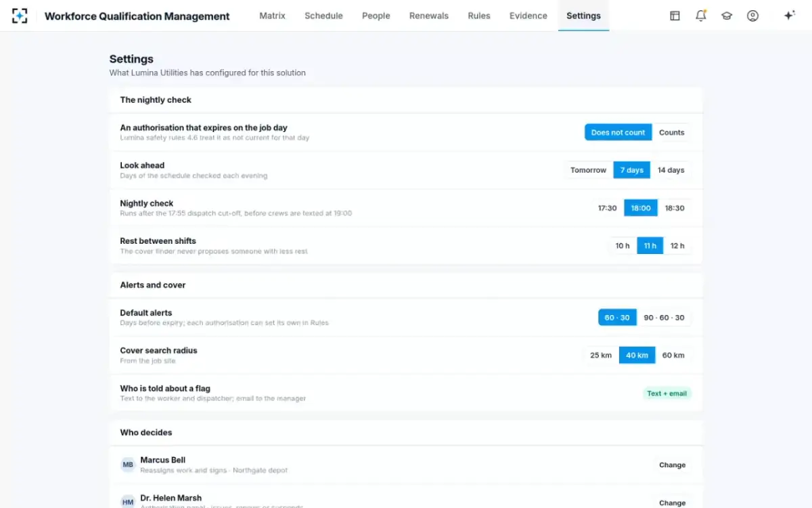Switch to the Schedule tab
This screenshot has height=508, width=812.
click(x=323, y=16)
